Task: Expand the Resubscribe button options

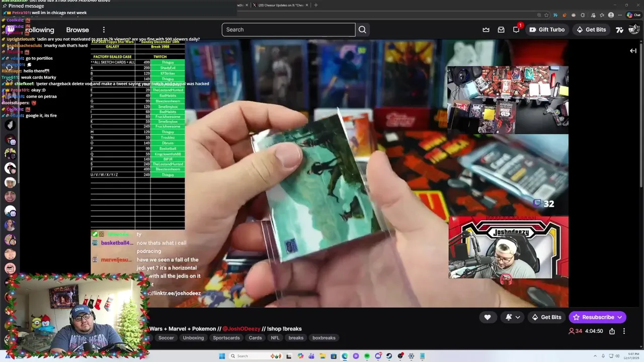Action: [x=620, y=317]
